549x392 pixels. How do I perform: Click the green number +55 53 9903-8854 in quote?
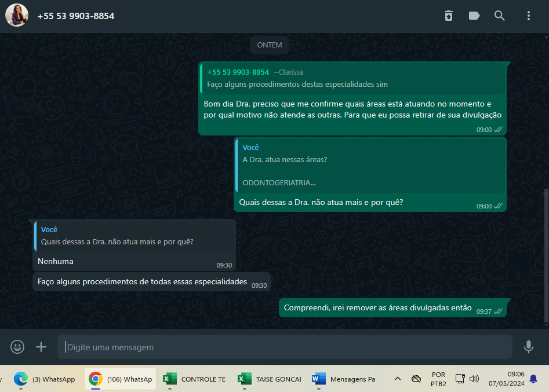[238, 72]
